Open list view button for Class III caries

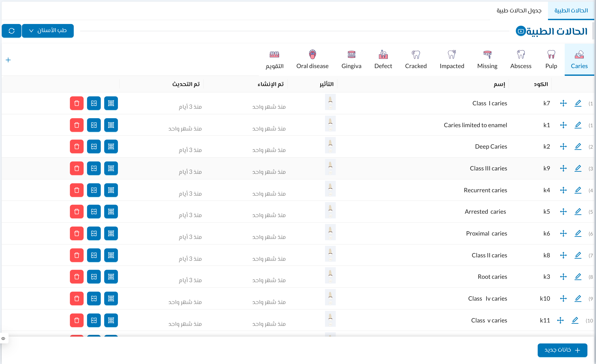tap(111, 168)
